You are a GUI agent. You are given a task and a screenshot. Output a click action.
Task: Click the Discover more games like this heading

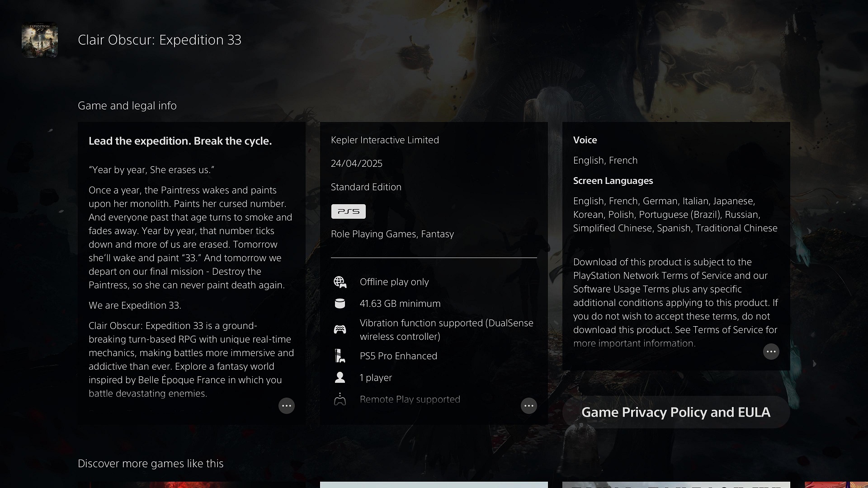click(x=151, y=463)
